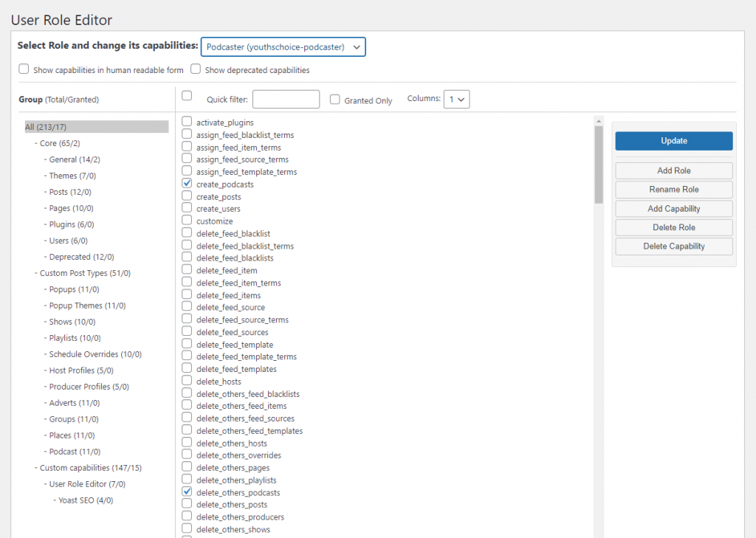Click the Delete Capability button
This screenshot has width=756, height=538.
[x=673, y=246]
